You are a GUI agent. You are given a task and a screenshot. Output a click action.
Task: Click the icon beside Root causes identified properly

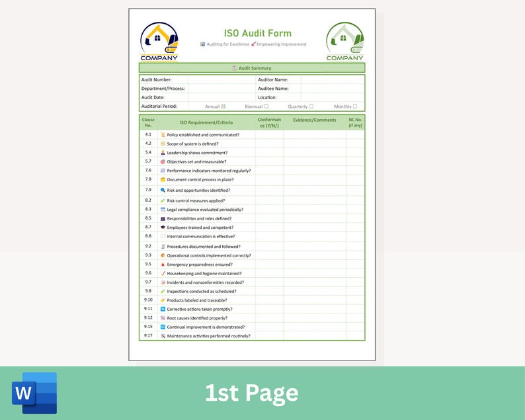[x=163, y=318]
